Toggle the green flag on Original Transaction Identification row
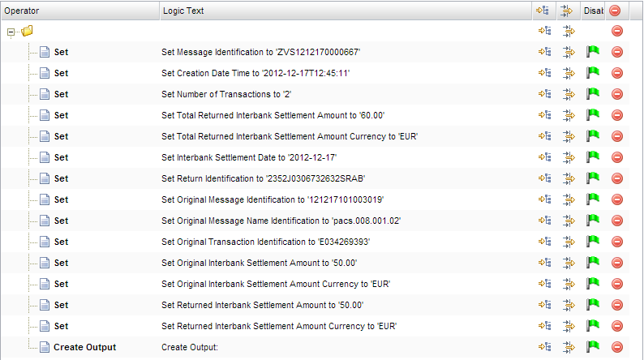The width and height of the screenshot is (644, 360). coord(592,242)
